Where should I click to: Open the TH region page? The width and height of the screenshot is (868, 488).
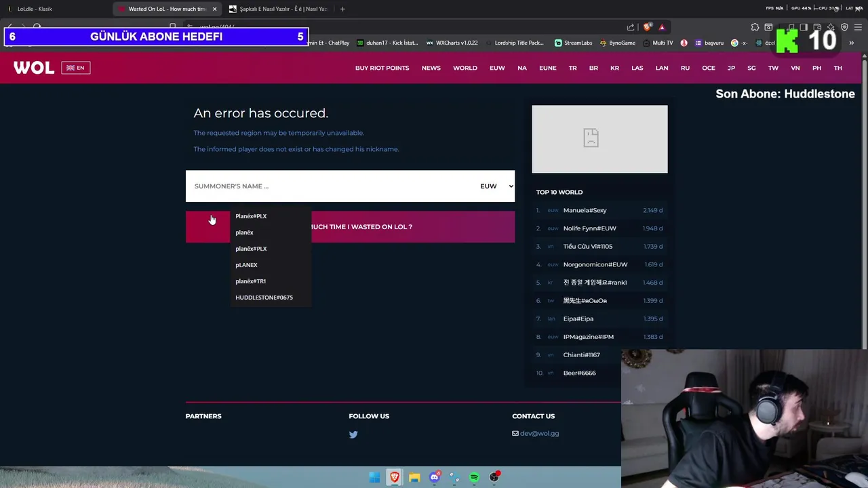tap(837, 68)
